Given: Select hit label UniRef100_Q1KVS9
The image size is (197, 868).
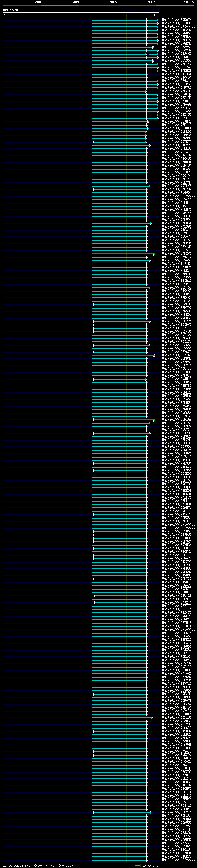Looking at the screenshot, I should pyautogui.click(x=177, y=423).
